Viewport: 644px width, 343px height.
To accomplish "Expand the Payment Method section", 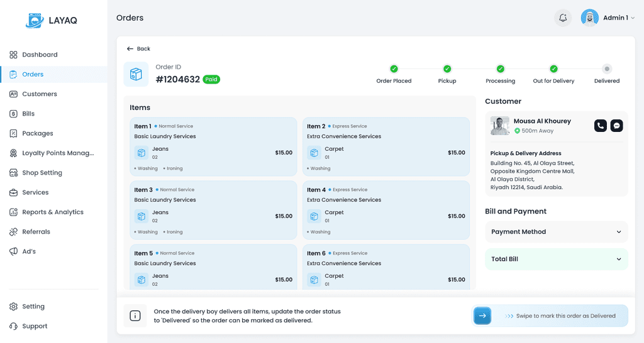I will 557,232.
